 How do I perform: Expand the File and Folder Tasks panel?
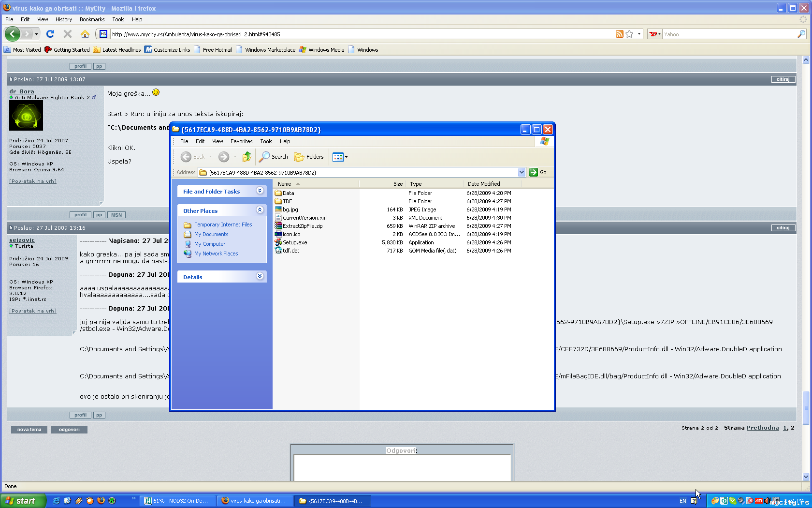pyautogui.click(x=260, y=191)
